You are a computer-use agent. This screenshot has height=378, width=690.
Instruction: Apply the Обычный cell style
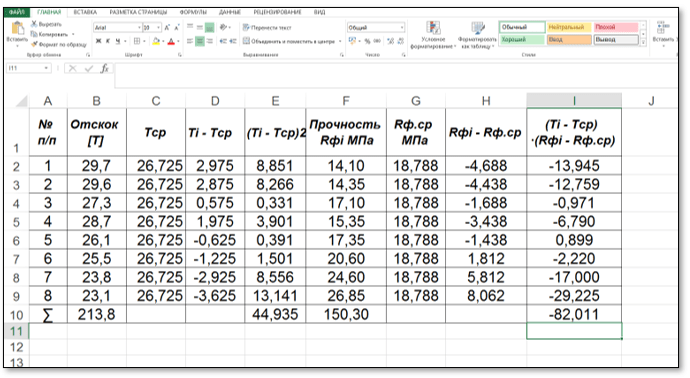tap(522, 27)
